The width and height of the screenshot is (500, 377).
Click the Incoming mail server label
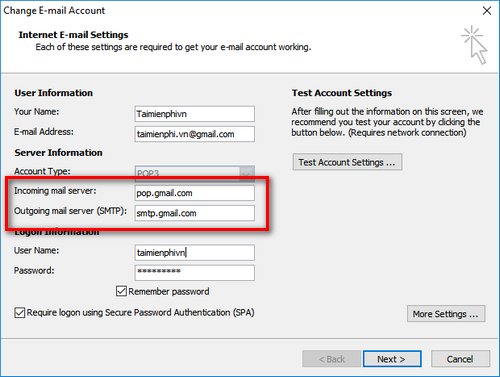click(x=55, y=191)
